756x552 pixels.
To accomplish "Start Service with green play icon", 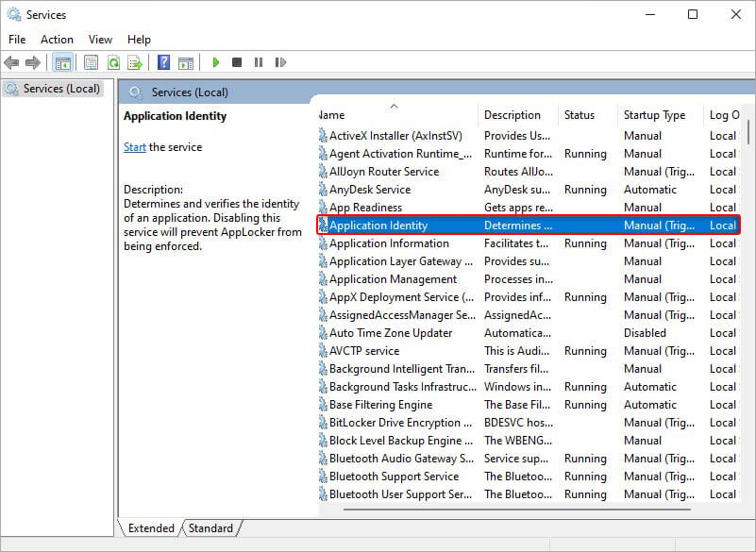I will tap(215, 62).
